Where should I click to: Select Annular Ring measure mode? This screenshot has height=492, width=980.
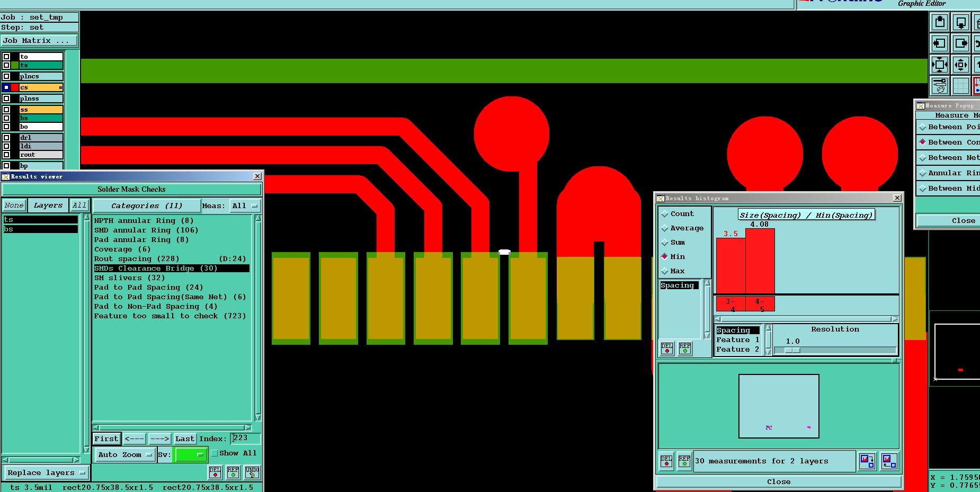[x=948, y=173]
